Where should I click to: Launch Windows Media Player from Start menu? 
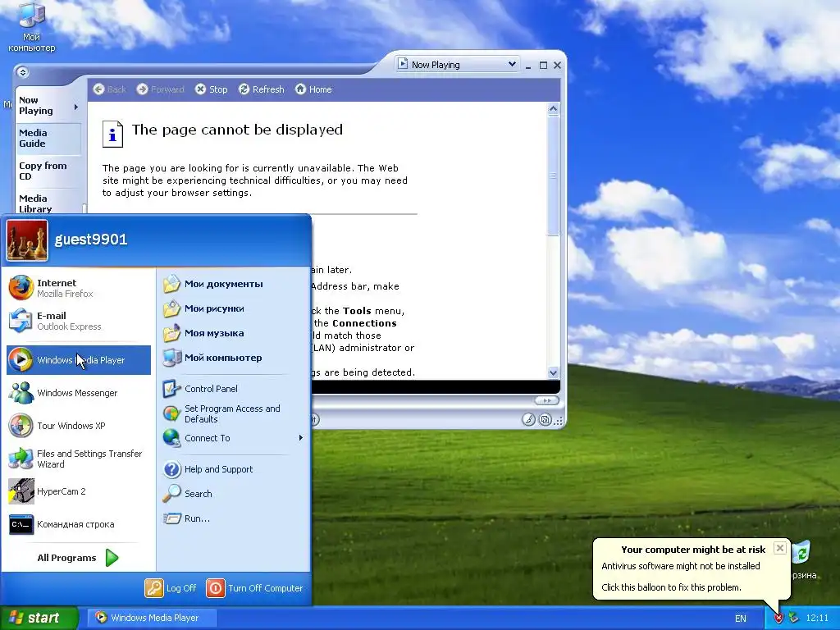click(79, 359)
